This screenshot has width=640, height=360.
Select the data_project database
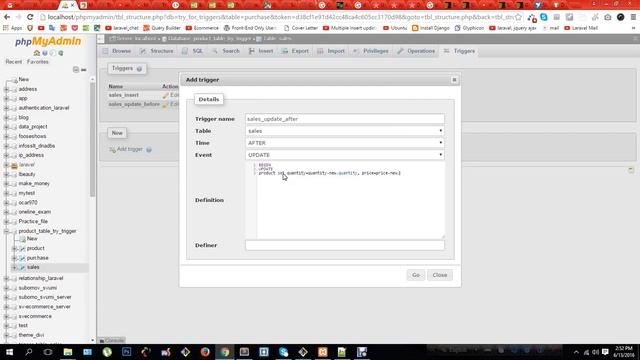[x=33, y=127]
